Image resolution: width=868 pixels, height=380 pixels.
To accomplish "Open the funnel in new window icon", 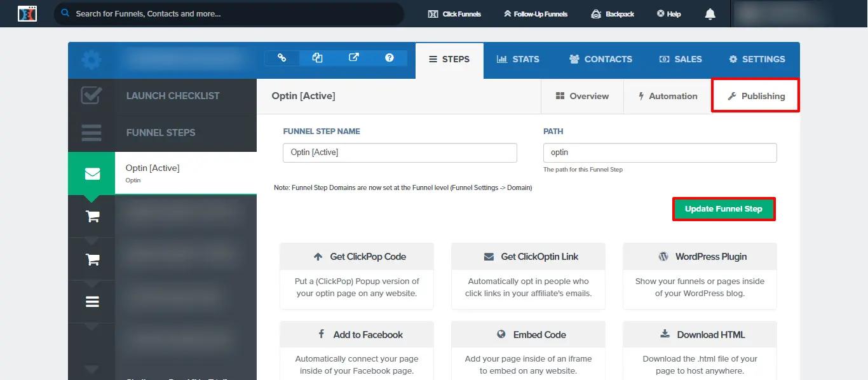I will click(354, 58).
